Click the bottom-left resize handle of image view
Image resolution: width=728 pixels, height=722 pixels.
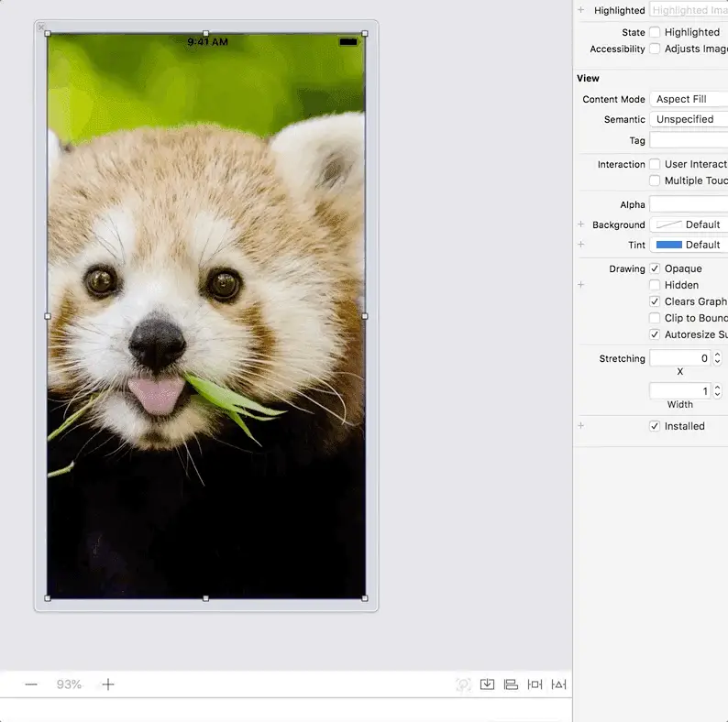tap(48, 598)
